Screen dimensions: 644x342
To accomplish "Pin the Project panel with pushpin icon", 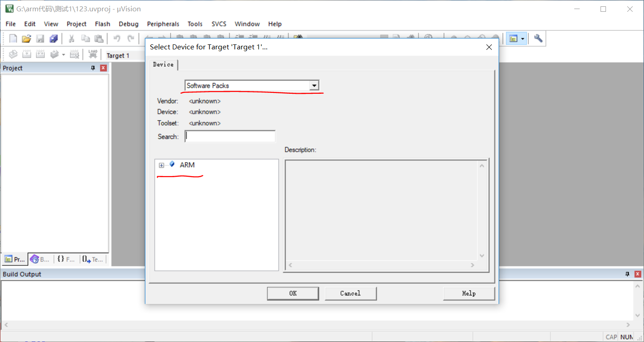I will [93, 68].
